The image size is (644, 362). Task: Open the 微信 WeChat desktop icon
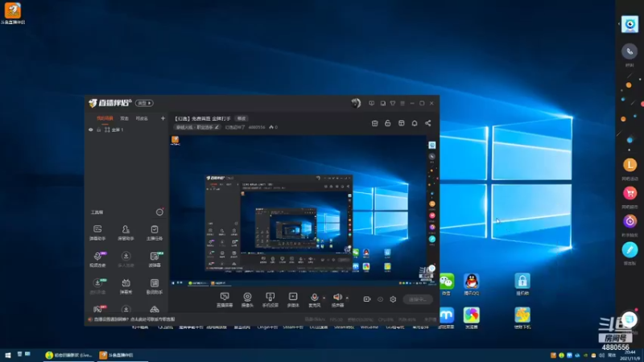click(x=447, y=284)
